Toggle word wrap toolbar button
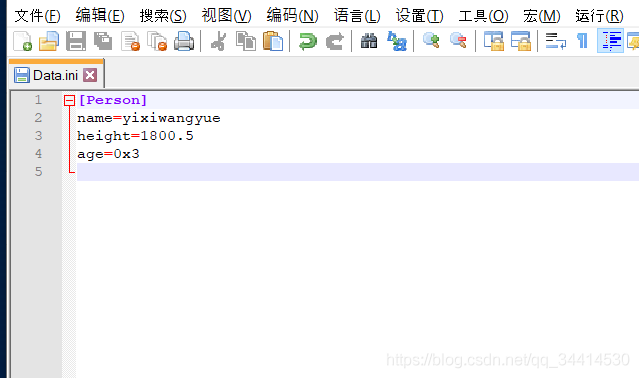This screenshot has width=639, height=378. [x=556, y=41]
